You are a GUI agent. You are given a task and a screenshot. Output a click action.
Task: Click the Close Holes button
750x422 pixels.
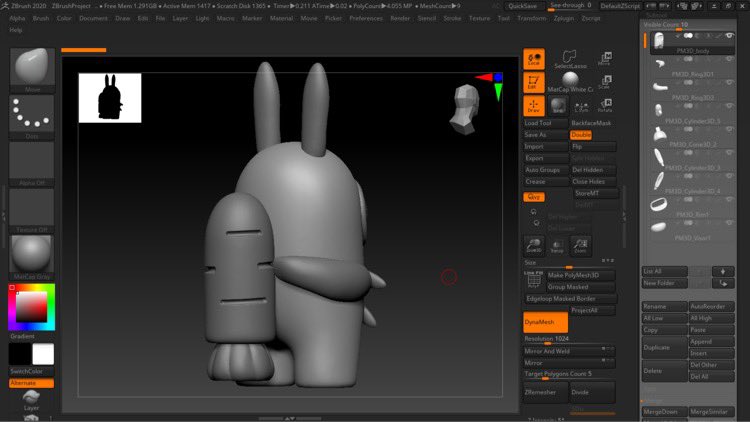593,182
